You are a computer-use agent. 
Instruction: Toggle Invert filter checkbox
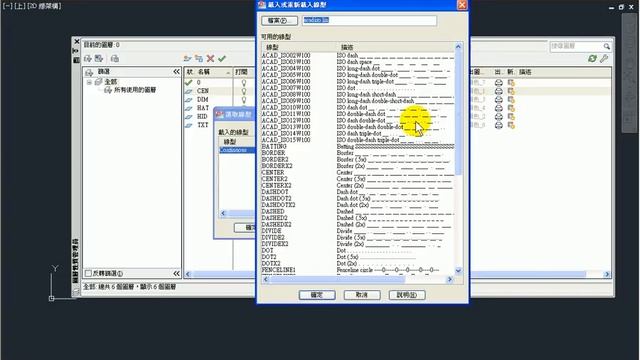pos(88,273)
